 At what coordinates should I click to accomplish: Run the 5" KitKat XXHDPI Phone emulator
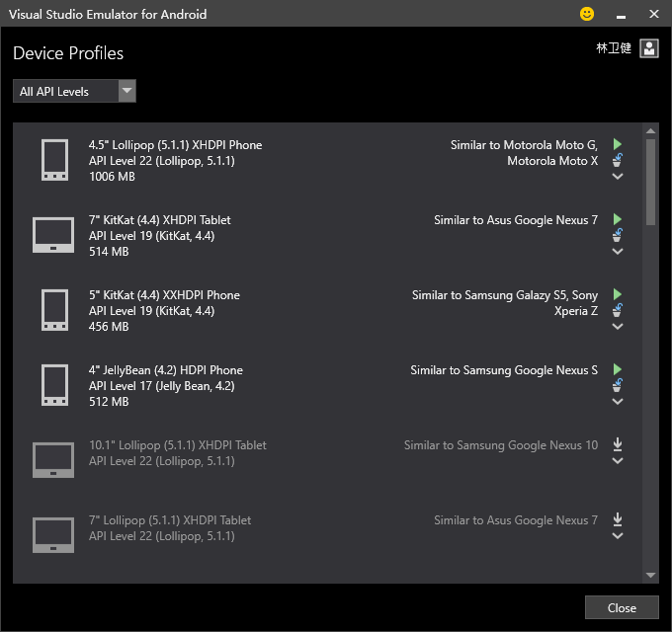(617, 294)
